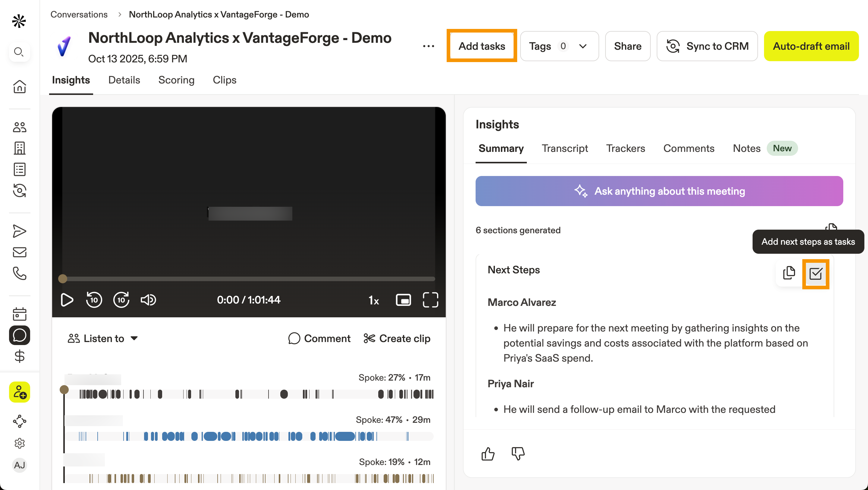Open the search icon in sidebar

19,52
